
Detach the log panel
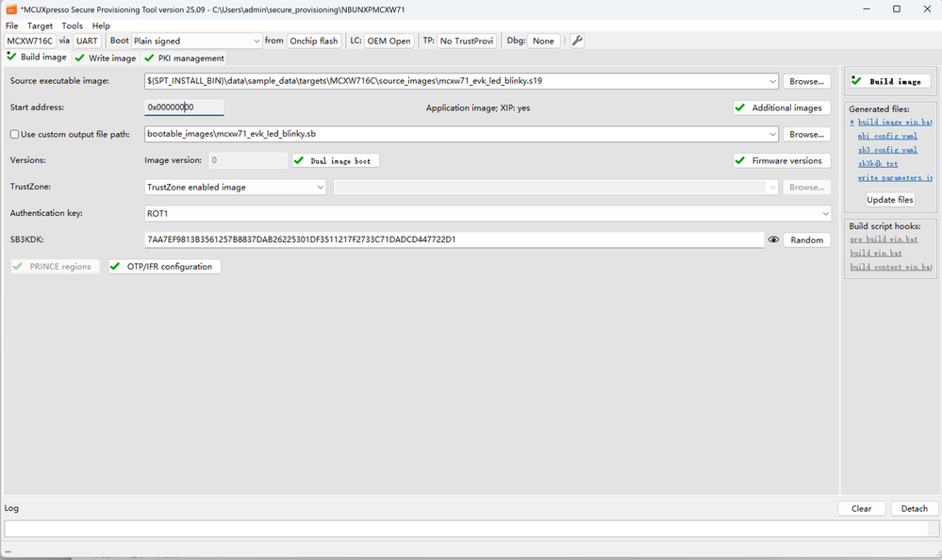(914, 508)
